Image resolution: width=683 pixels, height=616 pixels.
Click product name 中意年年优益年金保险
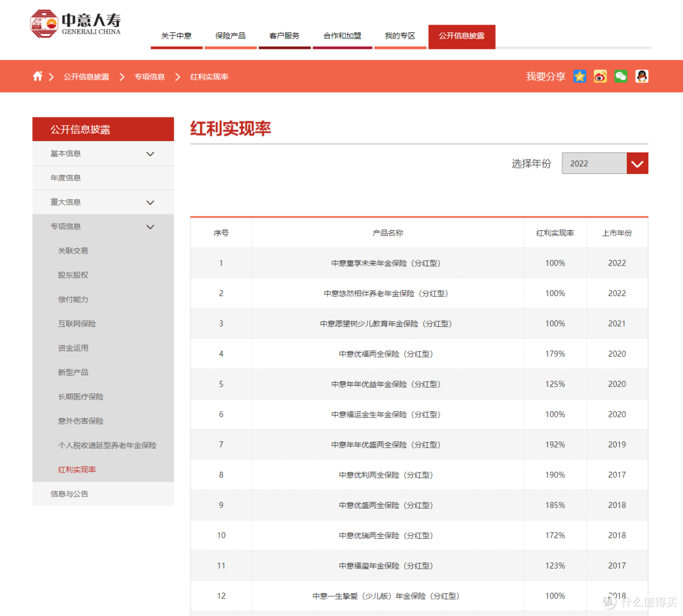(386, 385)
